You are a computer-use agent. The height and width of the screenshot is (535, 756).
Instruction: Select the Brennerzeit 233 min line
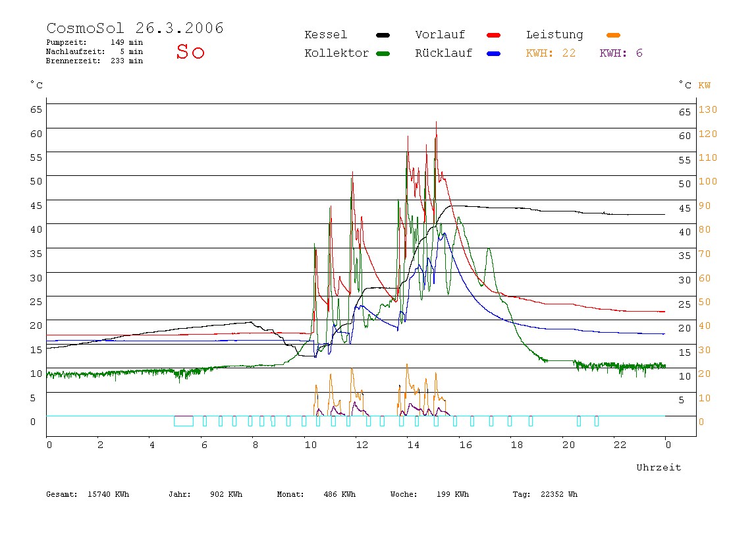tap(95, 61)
